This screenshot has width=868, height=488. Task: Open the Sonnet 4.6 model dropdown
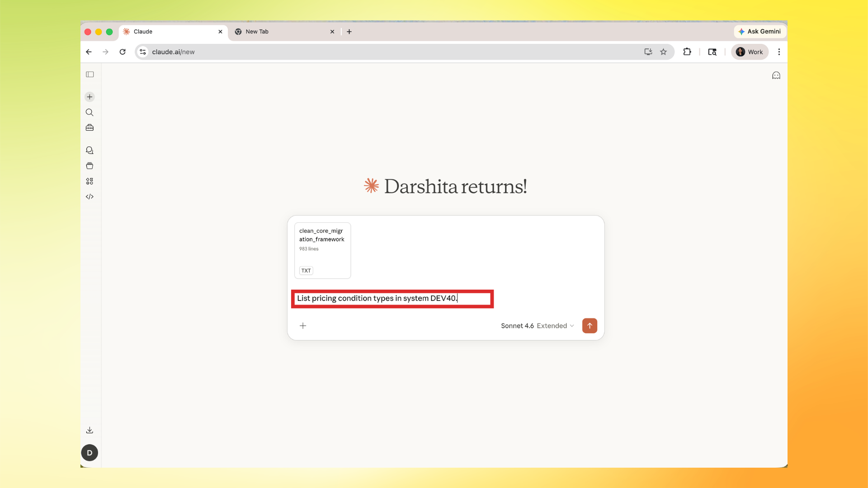click(x=517, y=326)
